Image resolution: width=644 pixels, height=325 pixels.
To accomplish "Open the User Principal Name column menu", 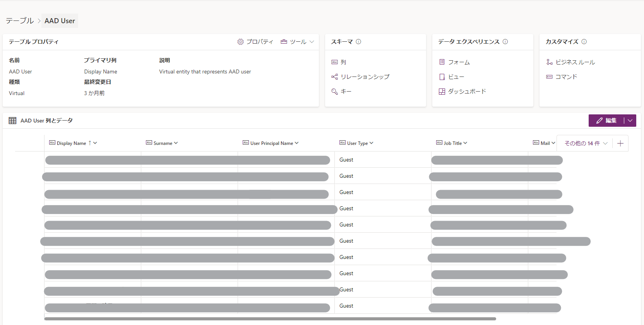I will (297, 143).
